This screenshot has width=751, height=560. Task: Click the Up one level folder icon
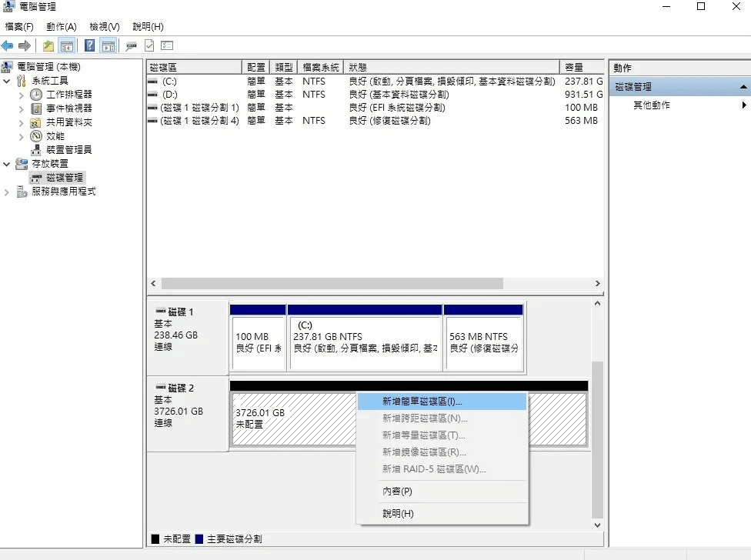point(48,46)
